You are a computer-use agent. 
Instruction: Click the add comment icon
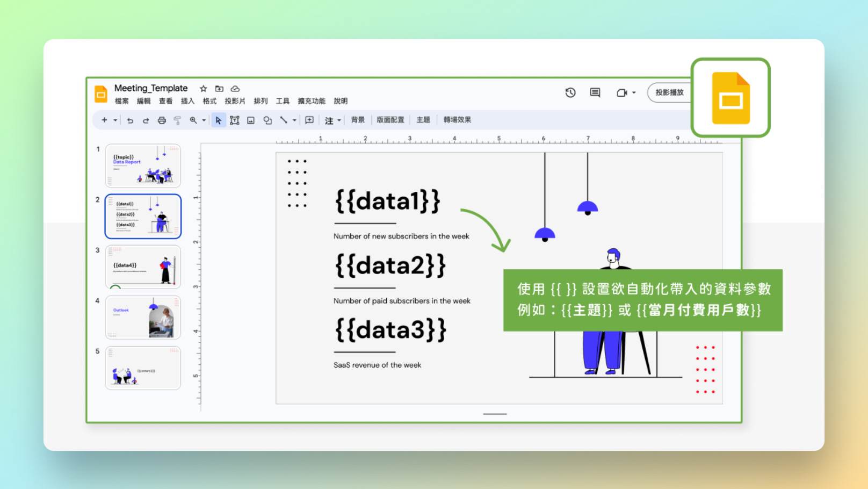point(309,120)
